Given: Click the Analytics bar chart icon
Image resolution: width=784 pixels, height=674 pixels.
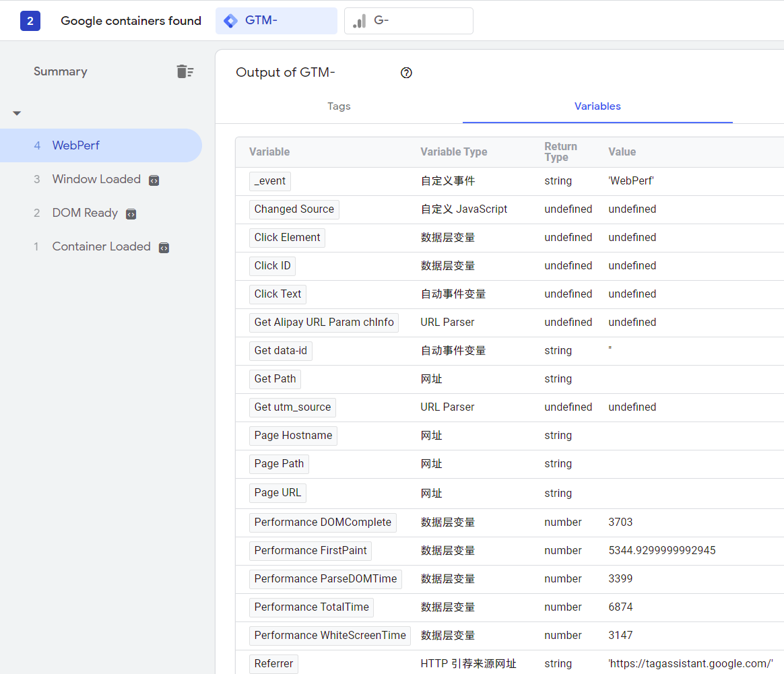Looking at the screenshot, I should tap(360, 21).
